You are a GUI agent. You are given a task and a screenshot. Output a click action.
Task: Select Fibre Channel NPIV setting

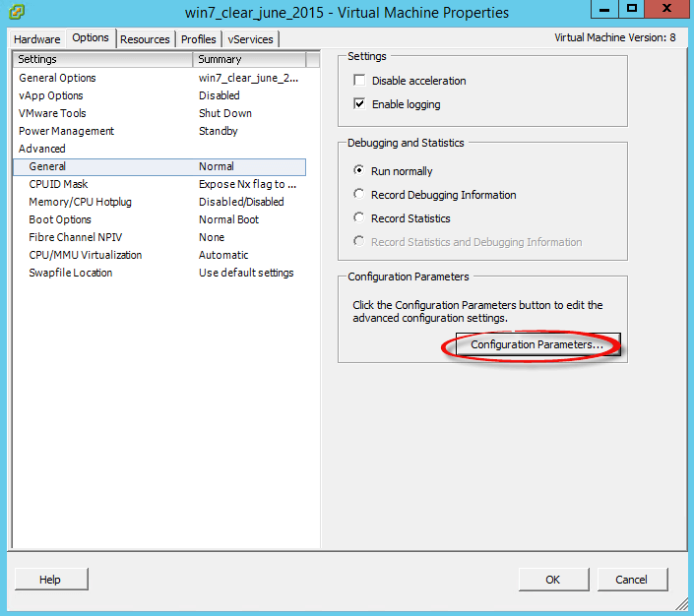159,237
